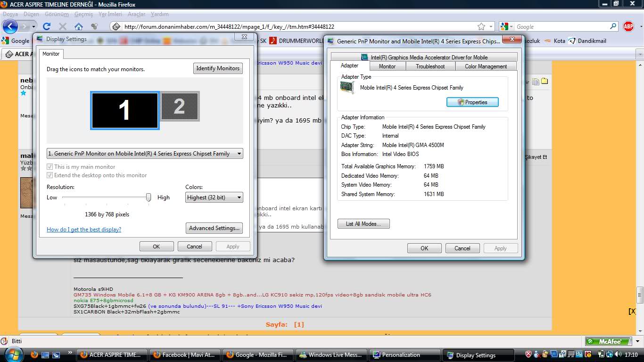The height and width of the screenshot is (362, 644).
Task: Switch to the Monitor tab in adapter properties
Action: [387, 66]
